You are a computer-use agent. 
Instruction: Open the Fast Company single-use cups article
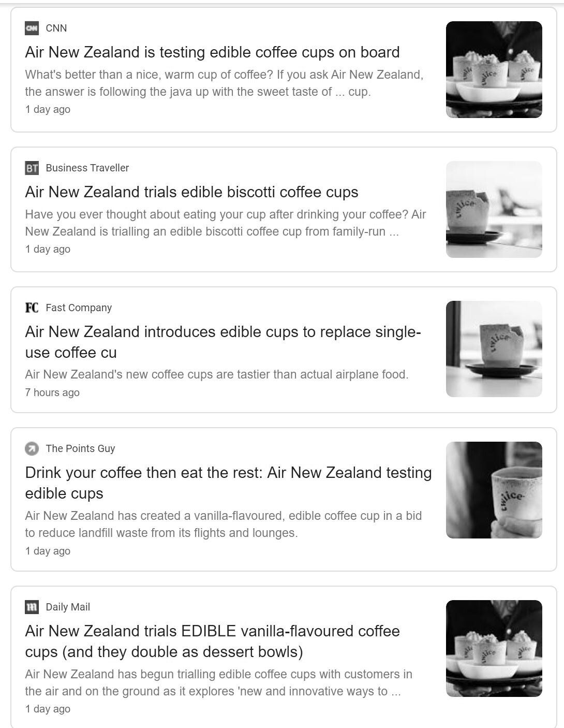(x=222, y=342)
